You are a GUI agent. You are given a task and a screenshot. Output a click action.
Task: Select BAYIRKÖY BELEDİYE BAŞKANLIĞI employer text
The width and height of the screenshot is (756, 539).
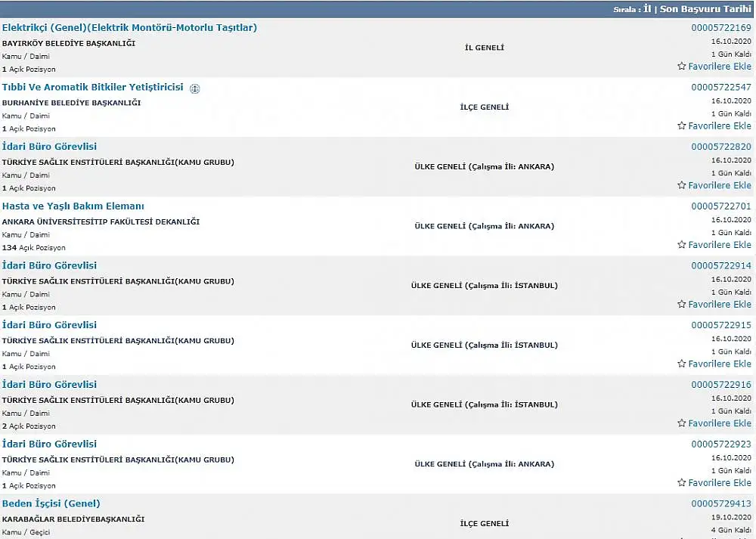[69, 43]
